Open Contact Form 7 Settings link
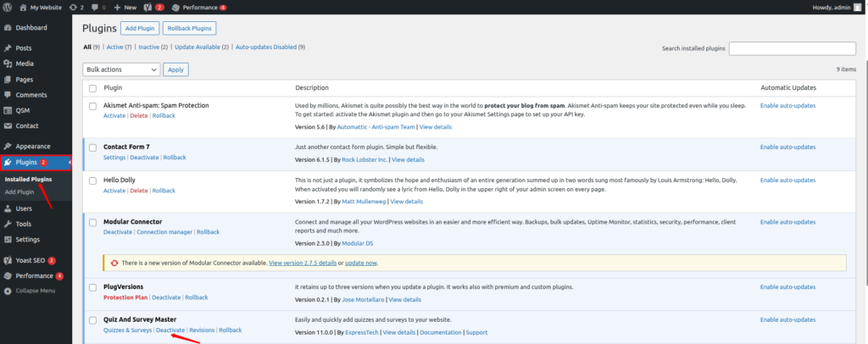Image resolution: width=868 pixels, height=344 pixels. 114,157
